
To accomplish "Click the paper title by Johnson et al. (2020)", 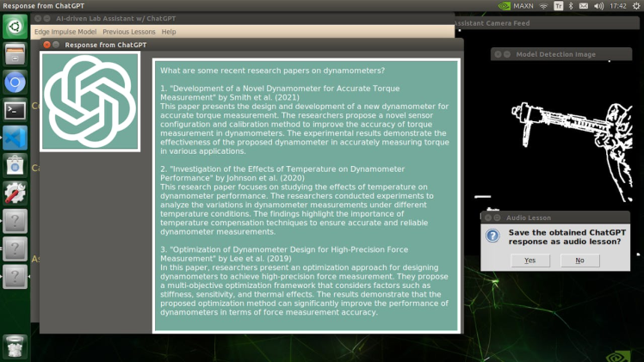I will 282,174.
